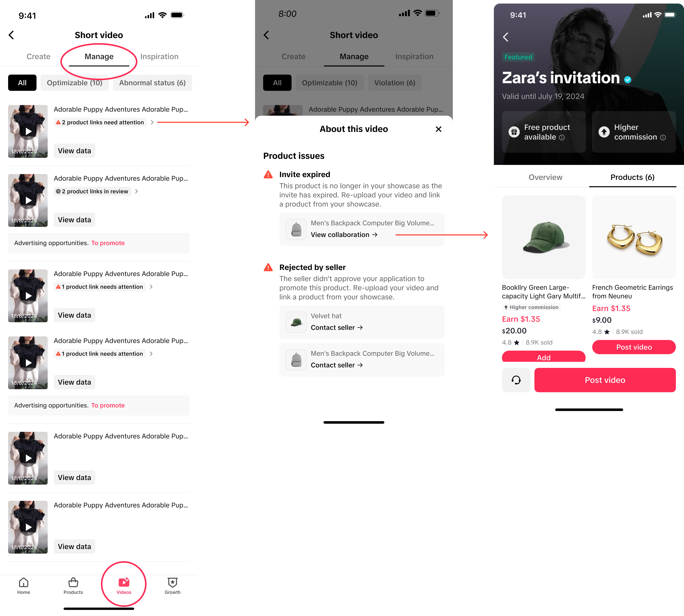Tap the headset support icon beside Post video

pyautogui.click(x=516, y=380)
